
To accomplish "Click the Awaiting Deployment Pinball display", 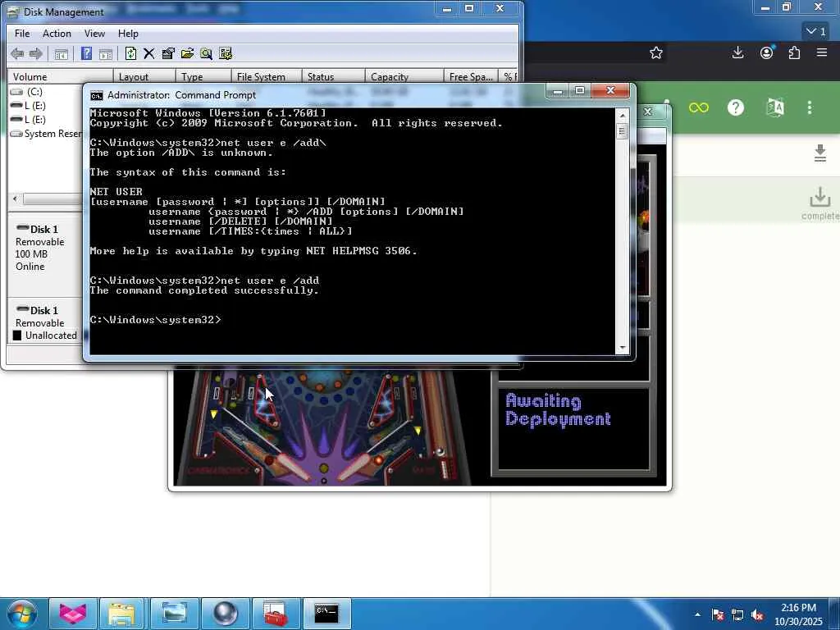I will pos(573,428).
